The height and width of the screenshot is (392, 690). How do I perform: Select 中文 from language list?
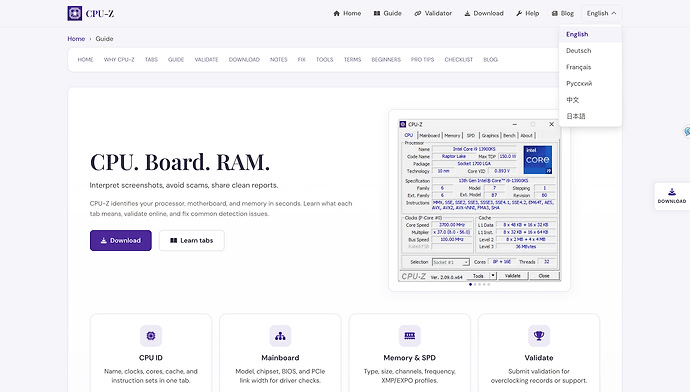[590, 100]
